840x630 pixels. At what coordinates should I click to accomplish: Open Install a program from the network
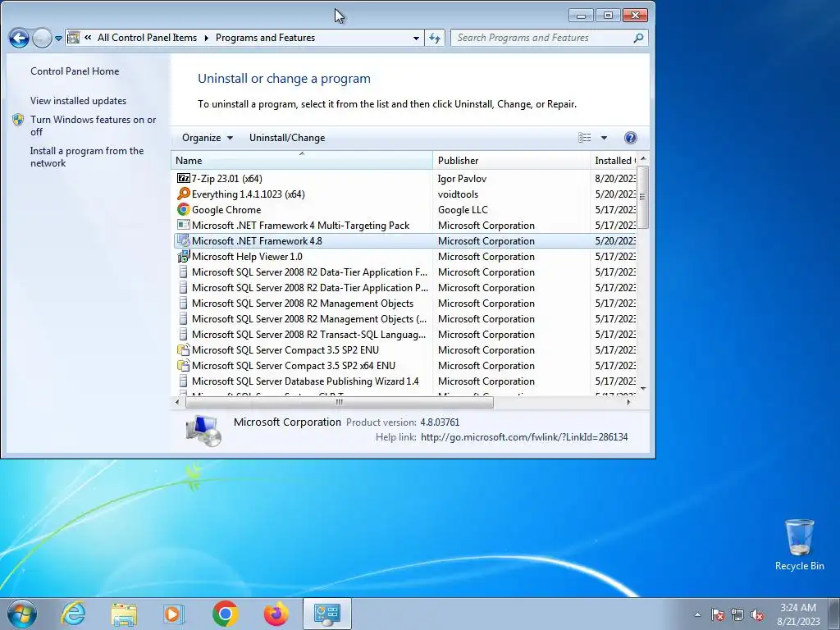(87, 157)
